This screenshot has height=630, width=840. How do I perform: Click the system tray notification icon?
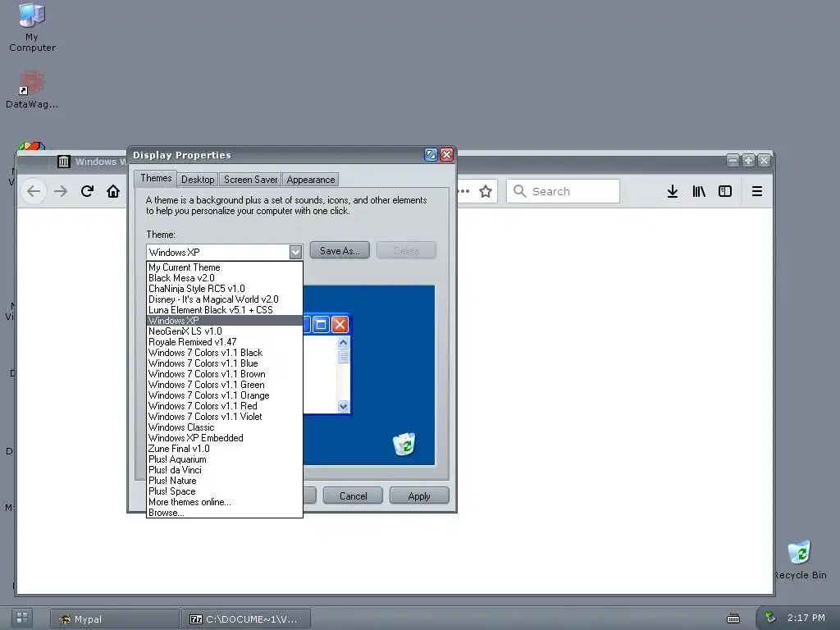[769, 618]
